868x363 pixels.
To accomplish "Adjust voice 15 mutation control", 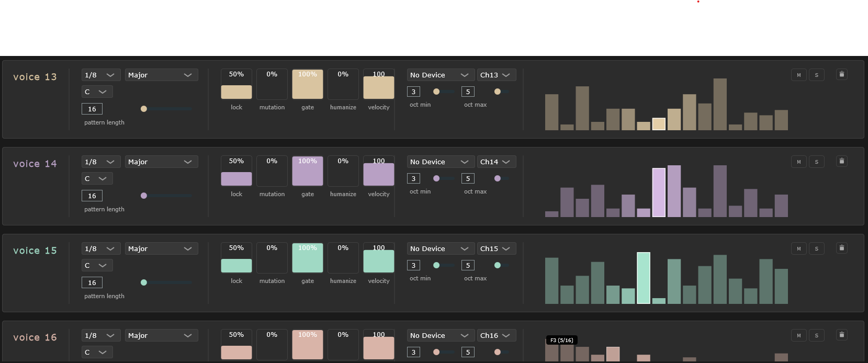I will pyautogui.click(x=272, y=257).
